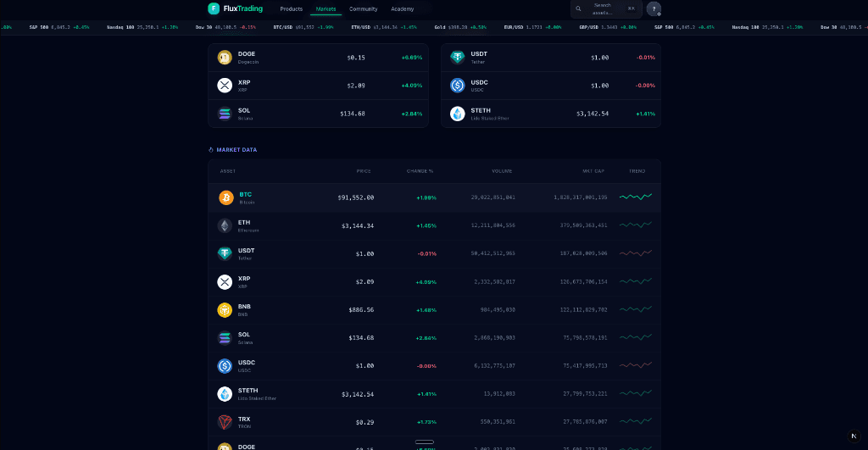Click the Ethereum icon in market table

click(x=225, y=225)
